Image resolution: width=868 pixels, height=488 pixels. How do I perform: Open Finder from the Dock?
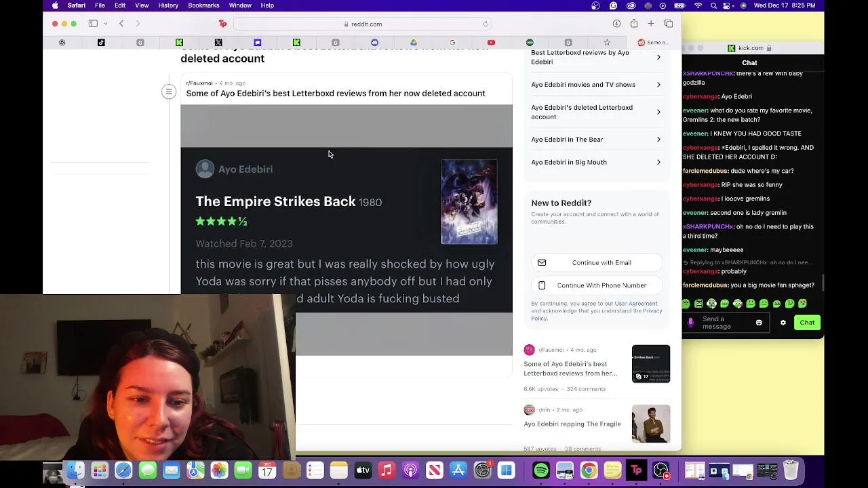pos(75,470)
